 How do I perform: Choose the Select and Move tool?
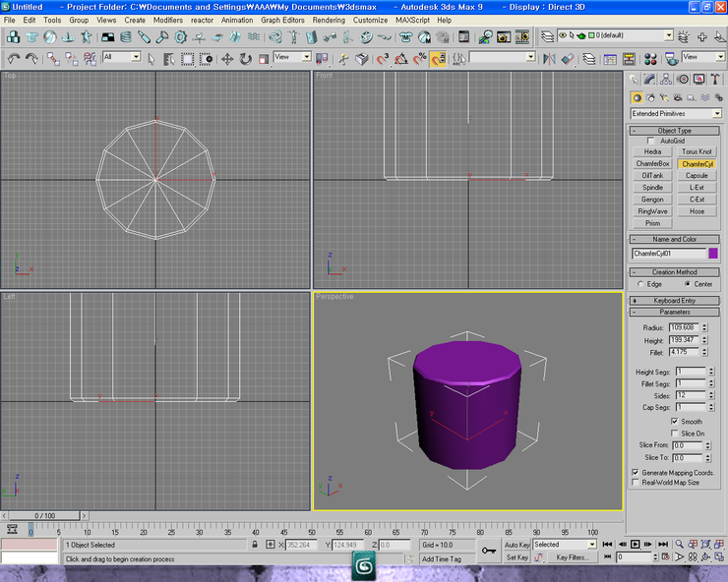(x=227, y=59)
